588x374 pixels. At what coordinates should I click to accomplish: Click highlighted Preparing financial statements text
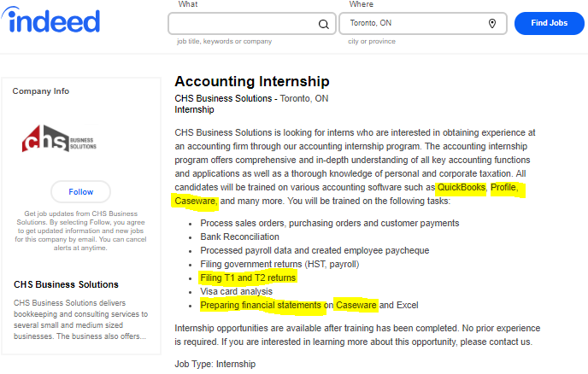[261, 305]
